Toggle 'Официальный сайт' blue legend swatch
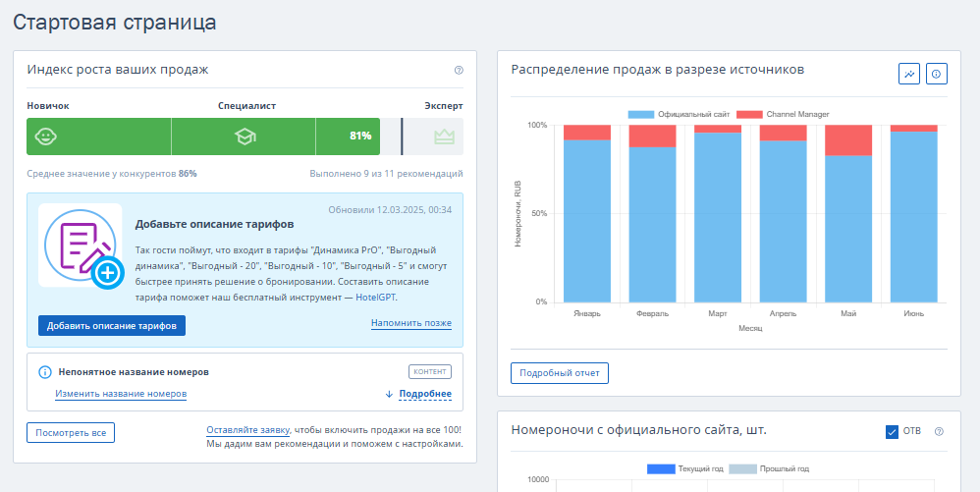Screen dimensions: 980x492 640,114
